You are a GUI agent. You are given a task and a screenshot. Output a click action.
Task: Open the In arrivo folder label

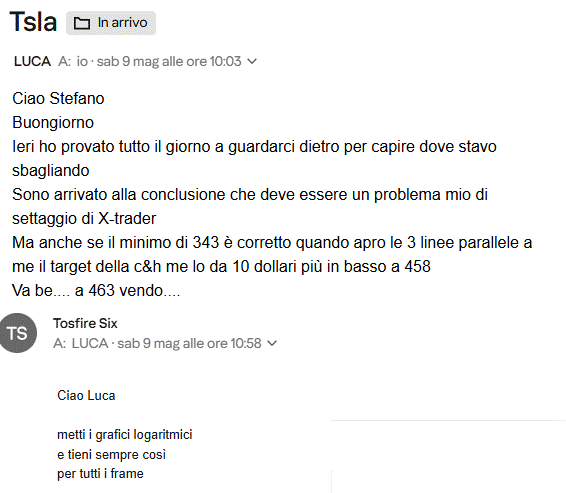tap(111, 23)
